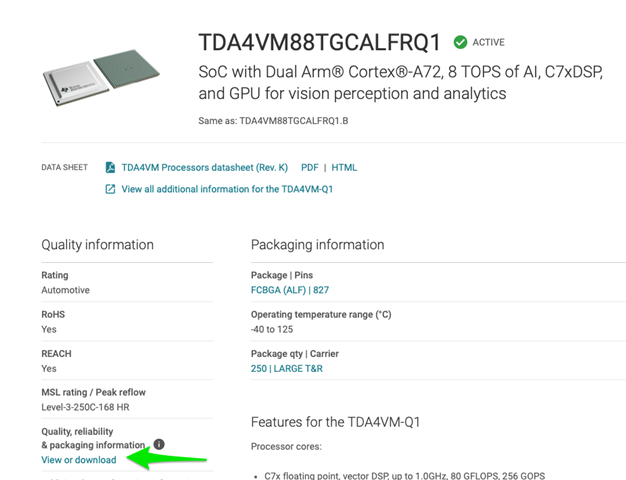Click the 250 package quantity link
The width and height of the screenshot is (626, 480).
(259, 368)
